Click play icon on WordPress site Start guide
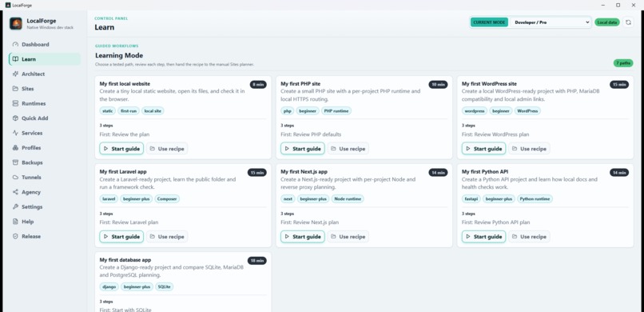644x312 pixels. pyautogui.click(x=468, y=148)
